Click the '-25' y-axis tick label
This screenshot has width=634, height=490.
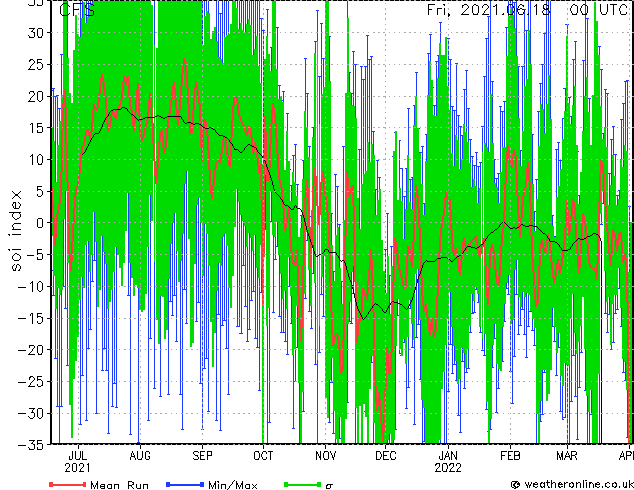[x=32, y=381]
